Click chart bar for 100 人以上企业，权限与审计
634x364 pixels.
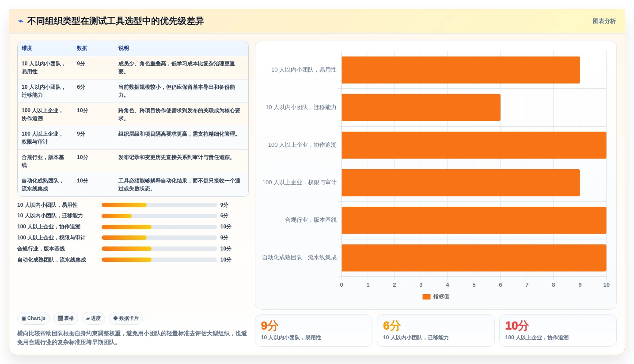460,182
